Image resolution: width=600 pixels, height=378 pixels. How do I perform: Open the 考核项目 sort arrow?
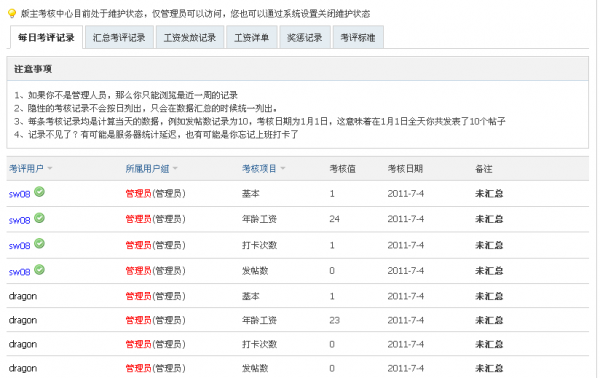(x=283, y=168)
